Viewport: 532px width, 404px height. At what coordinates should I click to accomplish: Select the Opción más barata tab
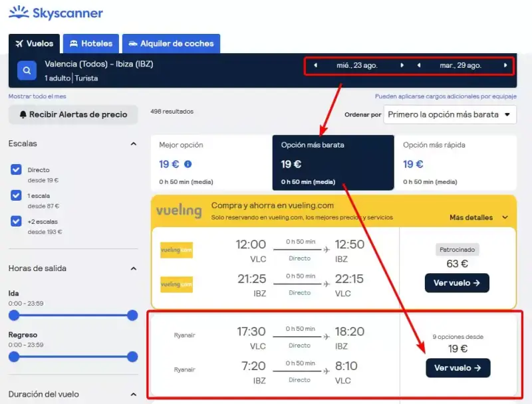pyautogui.click(x=333, y=163)
